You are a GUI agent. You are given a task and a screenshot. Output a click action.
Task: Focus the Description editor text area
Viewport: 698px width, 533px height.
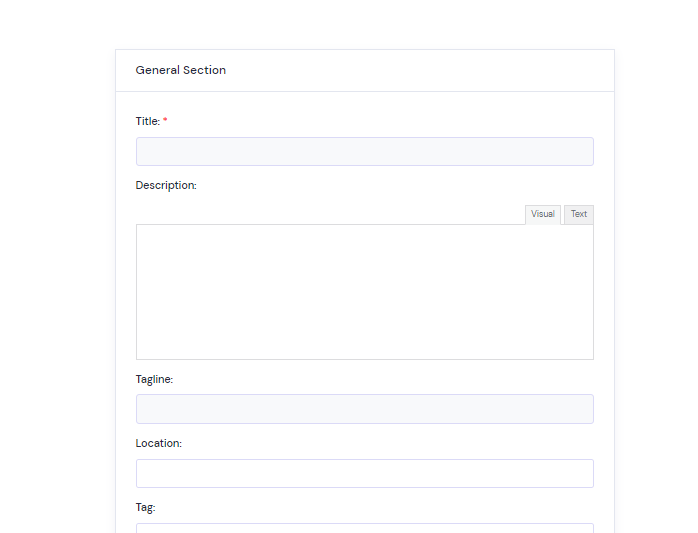pyautogui.click(x=365, y=292)
